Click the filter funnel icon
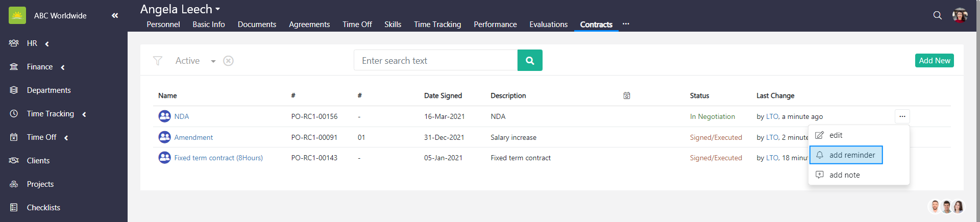This screenshot has height=222, width=980. click(x=158, y=61)
